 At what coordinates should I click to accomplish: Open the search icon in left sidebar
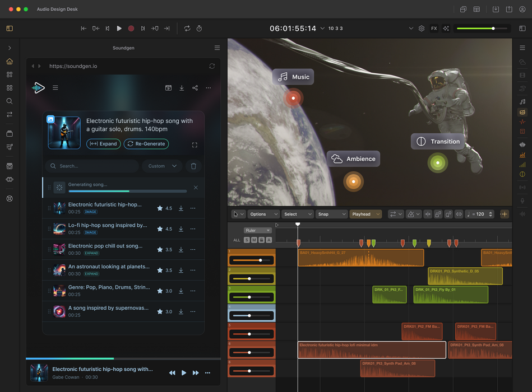[x=10, y=101]
